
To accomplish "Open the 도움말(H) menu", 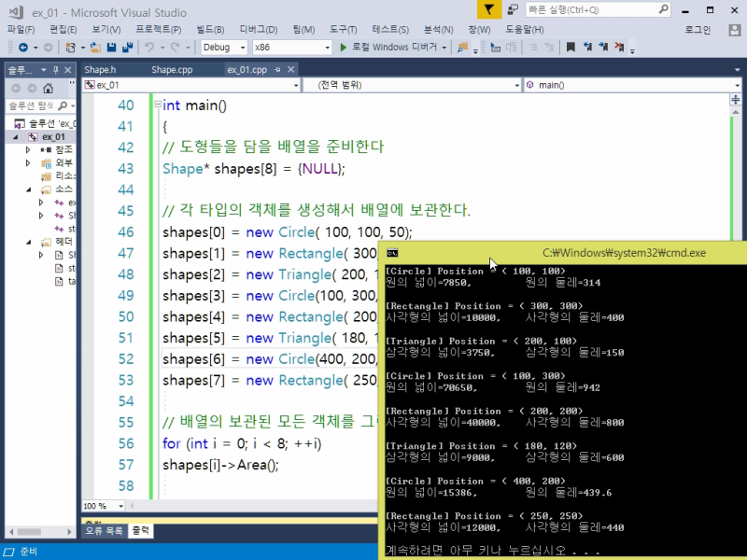I will (x=525, y=30).
